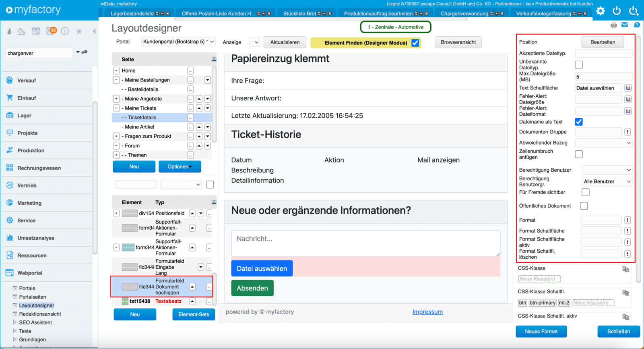Uncheck the Dateiname als Text checkbox
The width and height of the screenshot is (644, 349).
579,122
